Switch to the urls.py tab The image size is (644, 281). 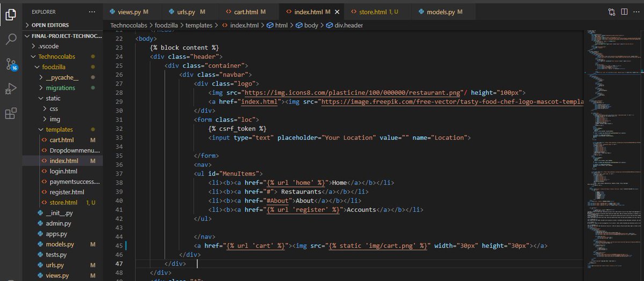189,11
